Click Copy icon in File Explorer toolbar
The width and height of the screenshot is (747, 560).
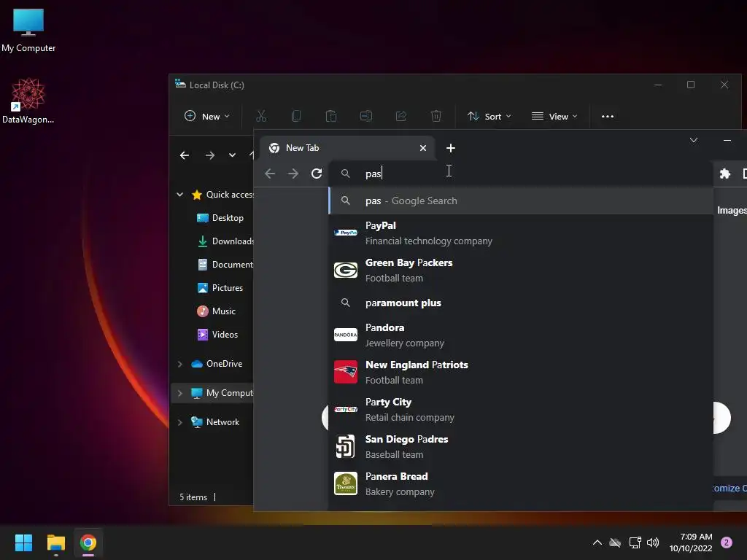(296, 116)
